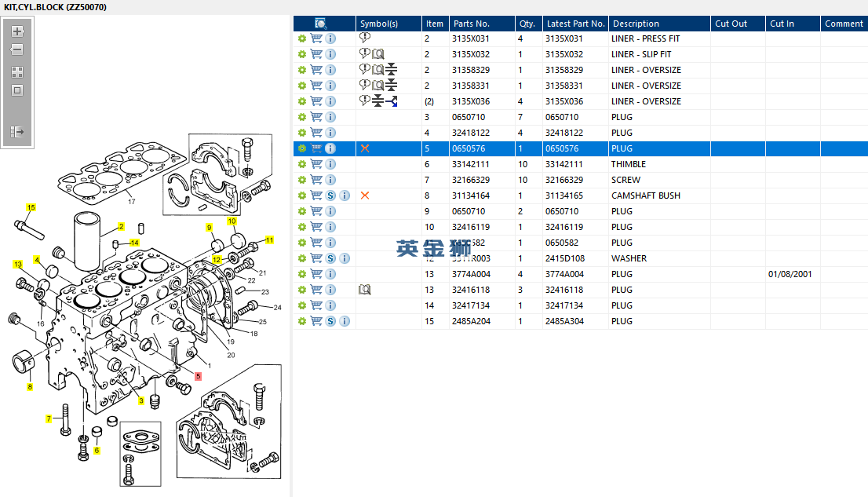Open info for PLUG 32417134

coord(330,305)
